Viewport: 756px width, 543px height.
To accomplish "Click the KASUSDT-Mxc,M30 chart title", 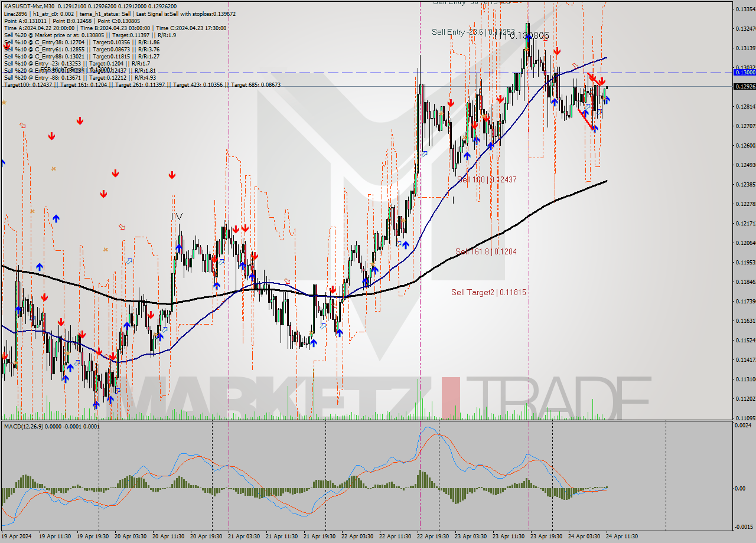I will 28,5.
